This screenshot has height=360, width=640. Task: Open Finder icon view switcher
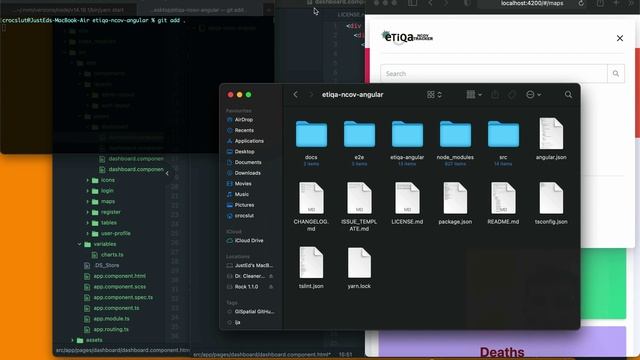coord(434,95)
